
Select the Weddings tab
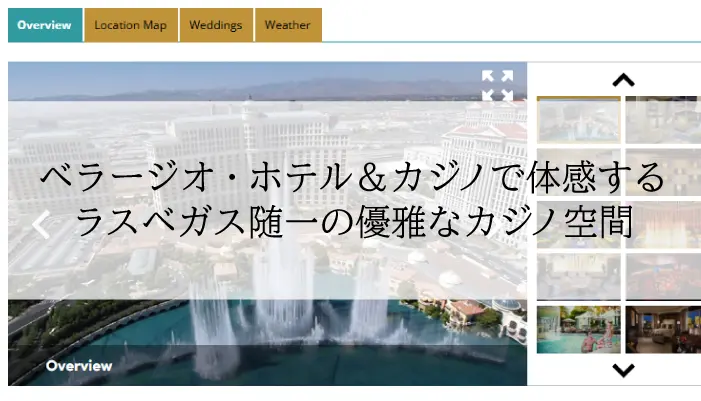pyautogui.click(x=216, y=25)
